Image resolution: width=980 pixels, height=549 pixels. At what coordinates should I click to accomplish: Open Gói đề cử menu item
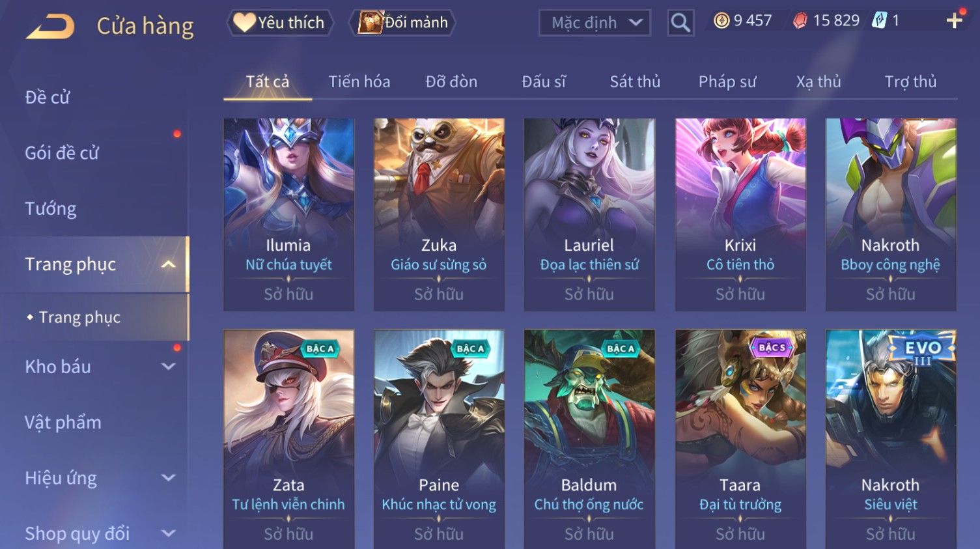[62, 153]
